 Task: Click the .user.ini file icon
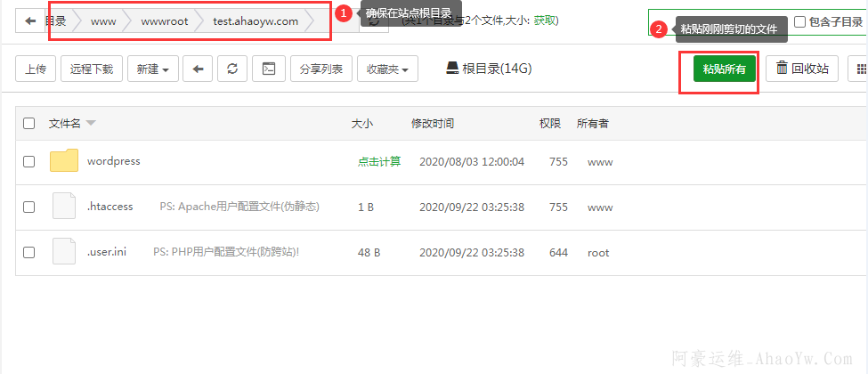[x=64, y=252]
